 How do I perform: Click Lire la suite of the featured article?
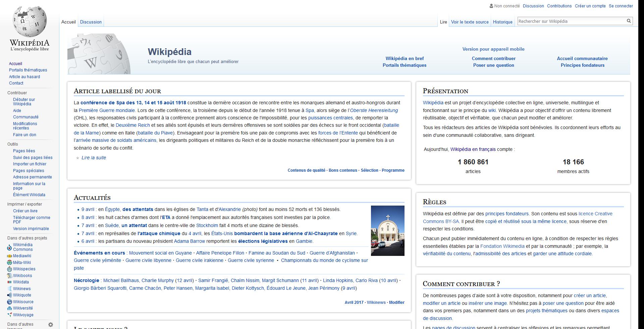[94, 158]
